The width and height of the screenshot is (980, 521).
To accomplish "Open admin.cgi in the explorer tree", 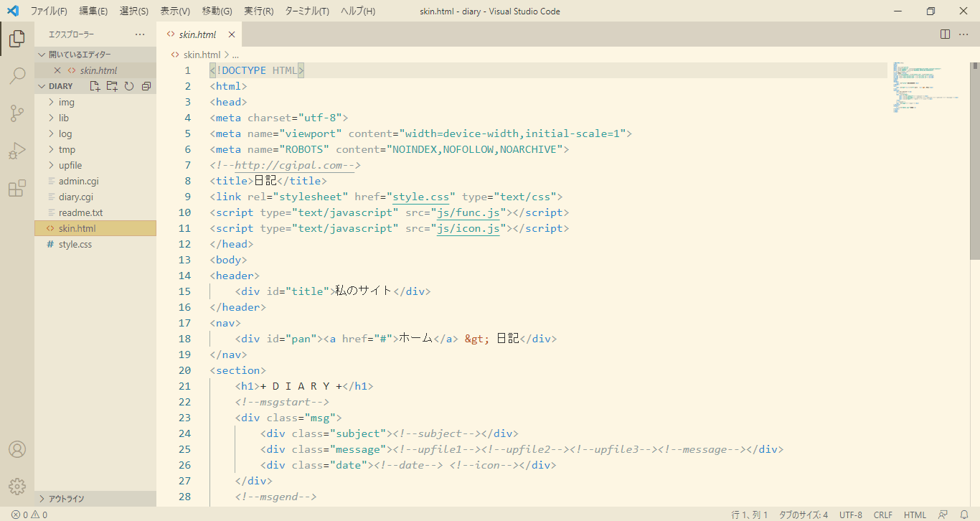I will 95,181.
